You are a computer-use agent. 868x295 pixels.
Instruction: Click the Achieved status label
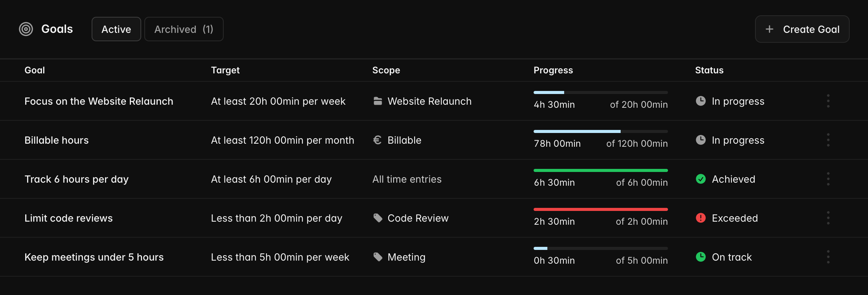pos(734,179)
